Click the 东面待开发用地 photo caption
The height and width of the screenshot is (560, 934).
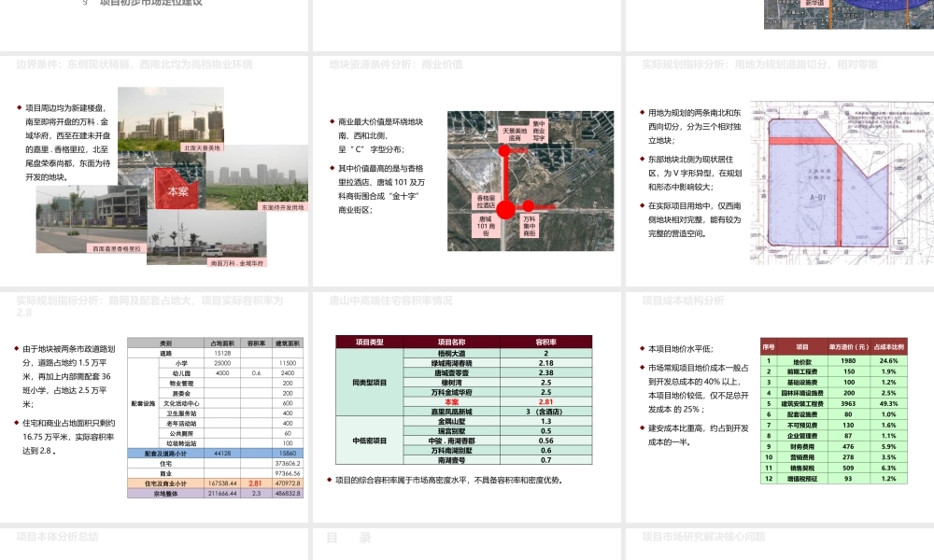coord(283,207)
